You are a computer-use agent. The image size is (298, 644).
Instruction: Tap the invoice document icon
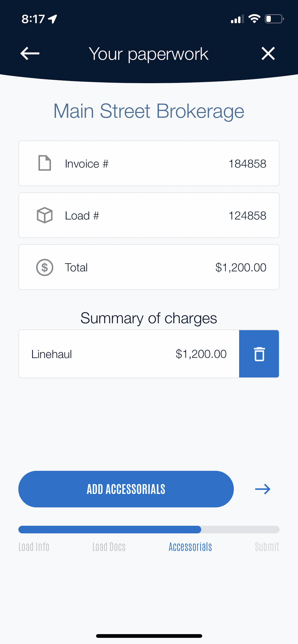[45, 163]
